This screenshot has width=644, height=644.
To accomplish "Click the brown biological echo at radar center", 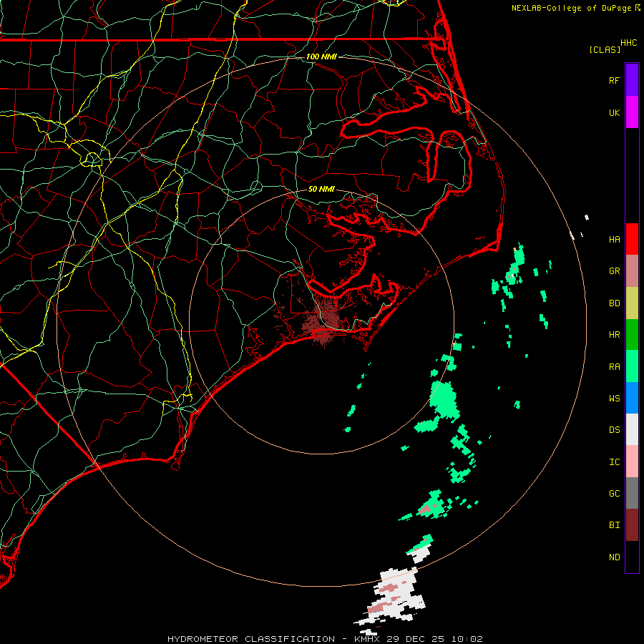I will (323, 323).
